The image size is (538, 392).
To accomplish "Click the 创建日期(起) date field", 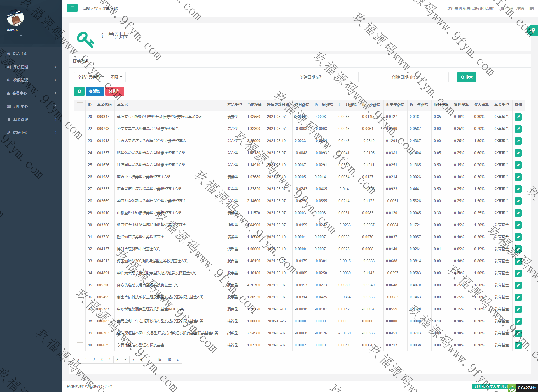I will click(x=311, y=77).
